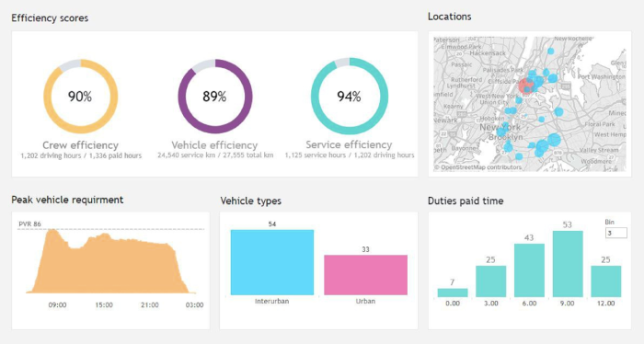Click the Bin input field
The width and height of the screenshot is (644, 344).
click(x=615, y=233)
